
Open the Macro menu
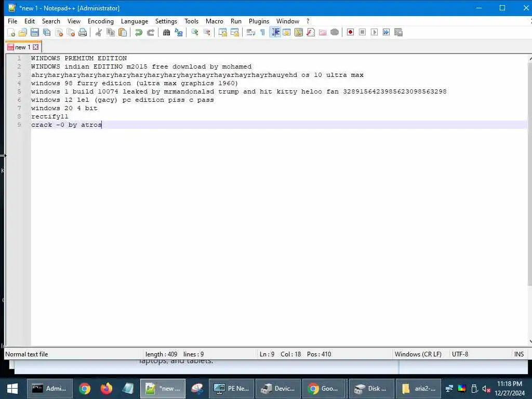tap(215, 21)
